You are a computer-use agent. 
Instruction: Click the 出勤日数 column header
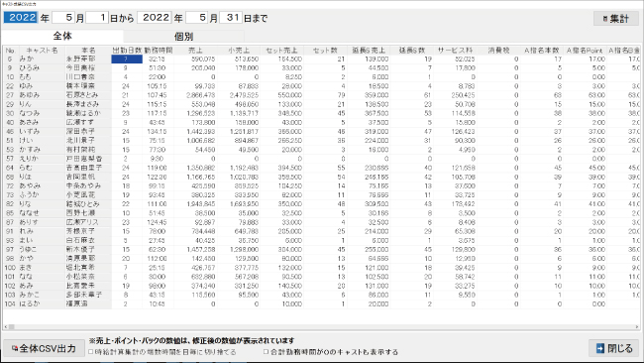(127, 51)
